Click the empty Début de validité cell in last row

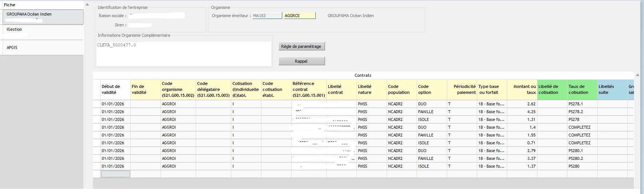115,174
